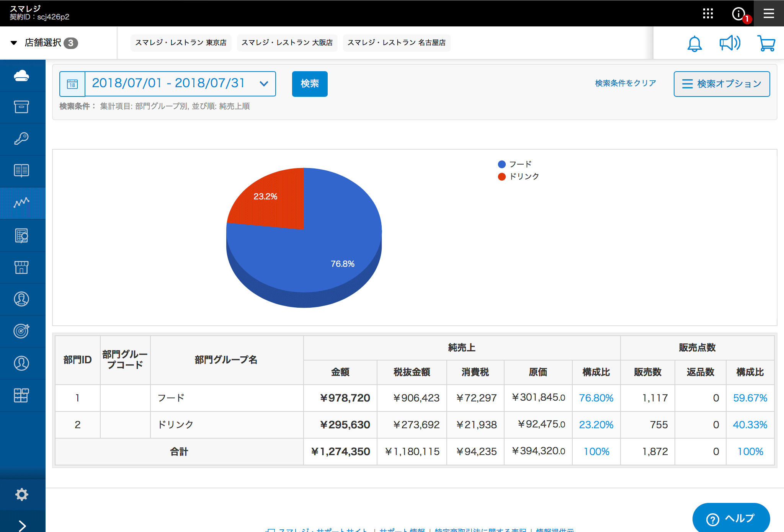Open the store shop sidebar icon
784x532 pixels.
[x=21, y=267]
